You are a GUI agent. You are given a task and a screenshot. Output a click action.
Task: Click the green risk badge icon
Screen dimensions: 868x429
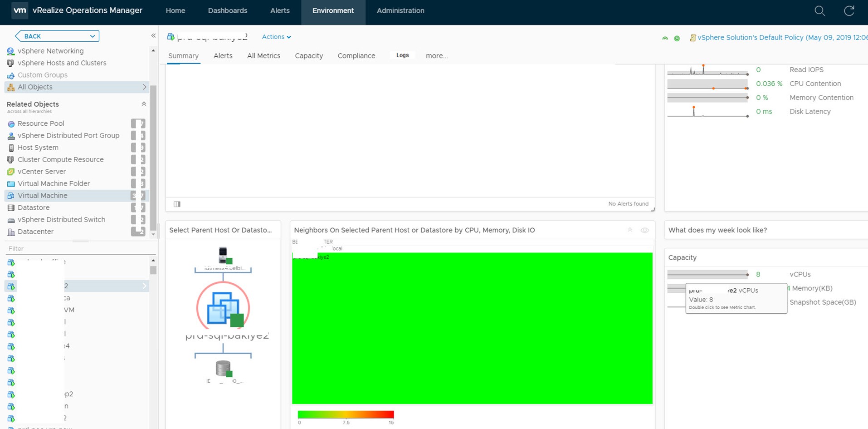click(677, 38)
